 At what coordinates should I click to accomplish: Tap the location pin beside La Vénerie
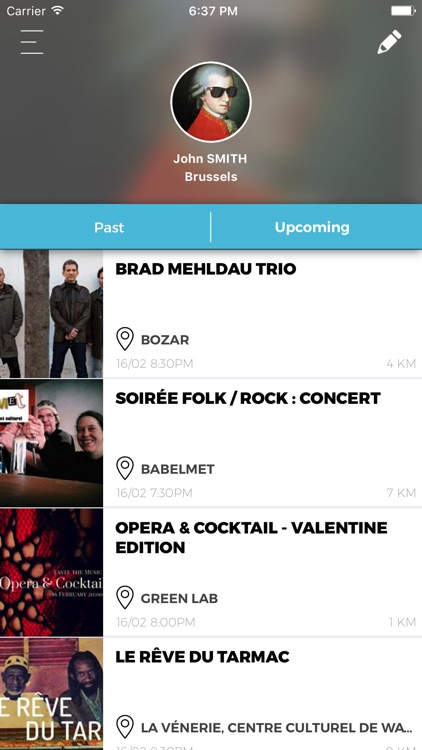[x=125, y=727]
